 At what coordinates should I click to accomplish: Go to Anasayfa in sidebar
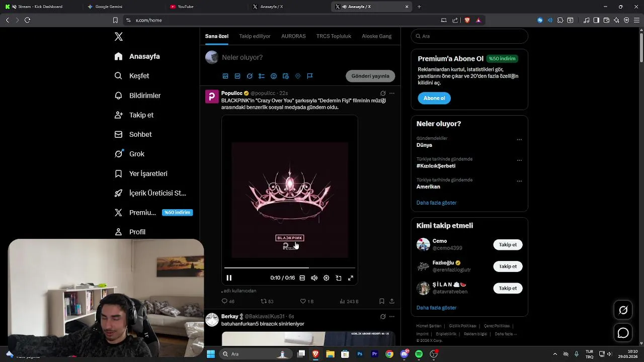tap(137, 56)
